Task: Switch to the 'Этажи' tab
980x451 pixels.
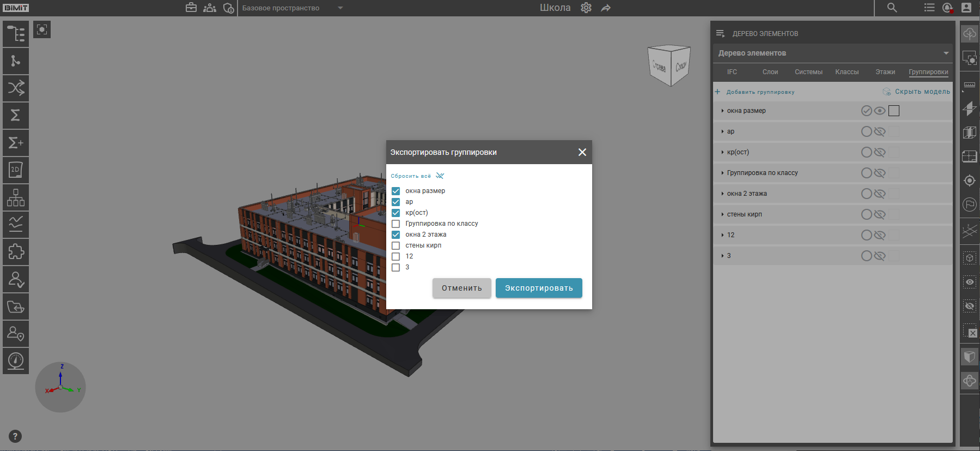Action: pos(885,72)
